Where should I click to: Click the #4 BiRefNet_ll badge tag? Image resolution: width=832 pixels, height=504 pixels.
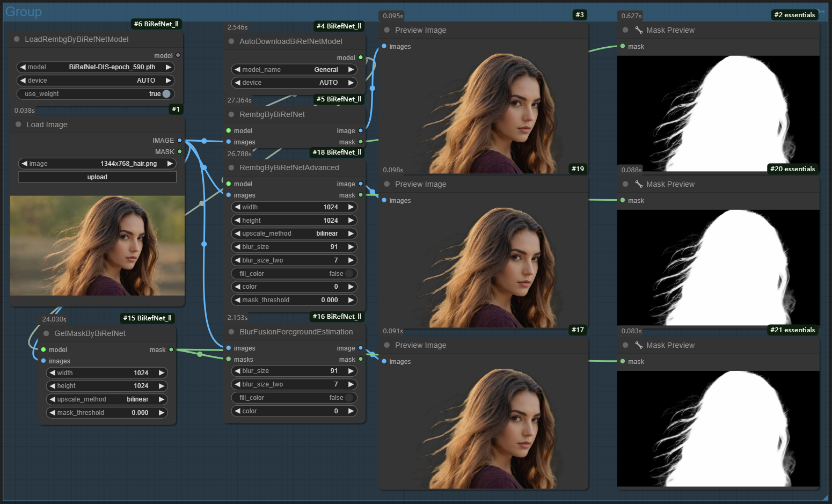pos(339,26)
